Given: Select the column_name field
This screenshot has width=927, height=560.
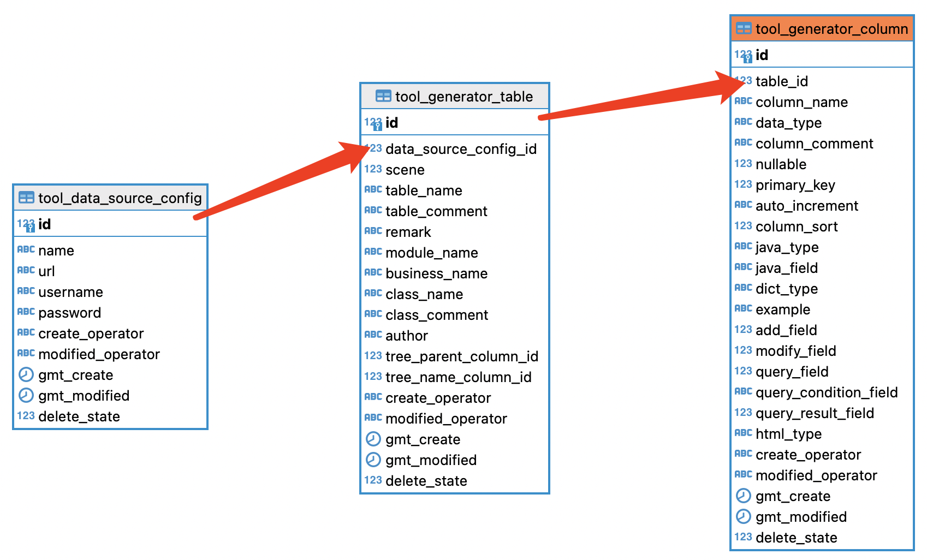Looking at the screenshot, I should pos(802,102).
